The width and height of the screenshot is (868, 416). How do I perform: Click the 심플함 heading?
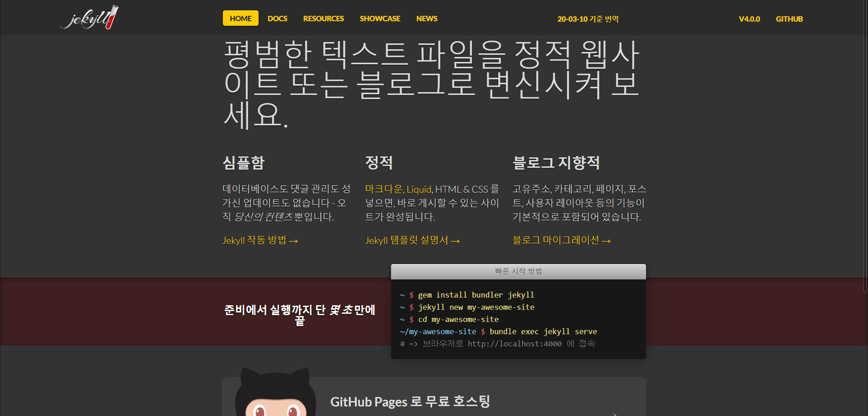[243, 163]
